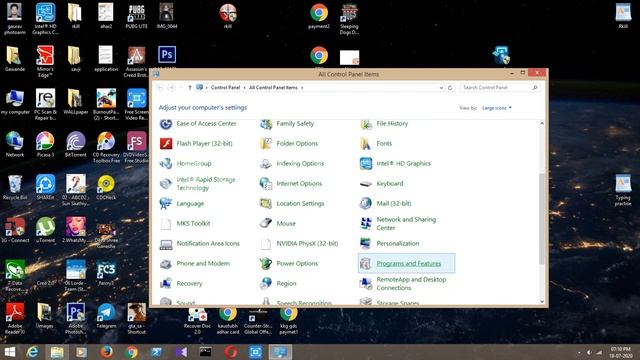Select the Telegram desktop shortcut

(106, 316)
